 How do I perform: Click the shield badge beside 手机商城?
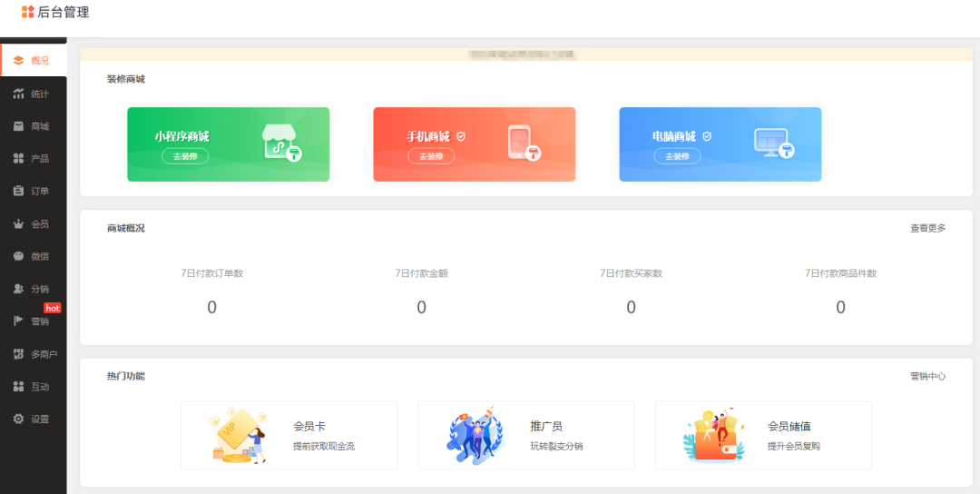click(461, 136)
